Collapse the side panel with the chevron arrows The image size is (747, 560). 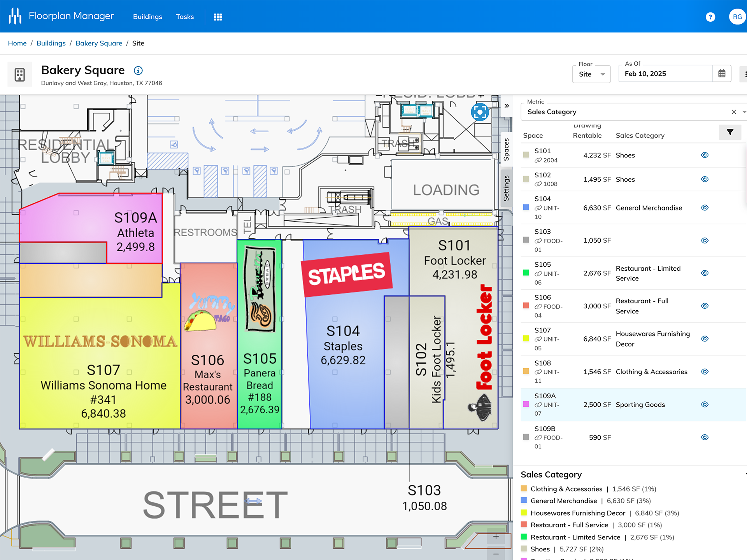tap(507, 105)
